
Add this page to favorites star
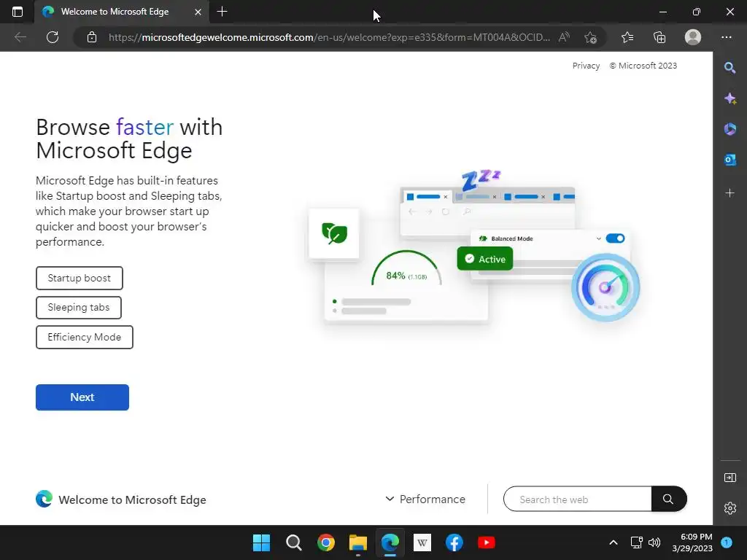click(591, 37)
